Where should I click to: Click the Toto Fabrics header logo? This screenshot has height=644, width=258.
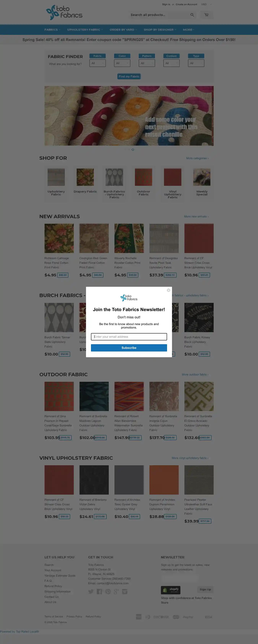(64, 12)
